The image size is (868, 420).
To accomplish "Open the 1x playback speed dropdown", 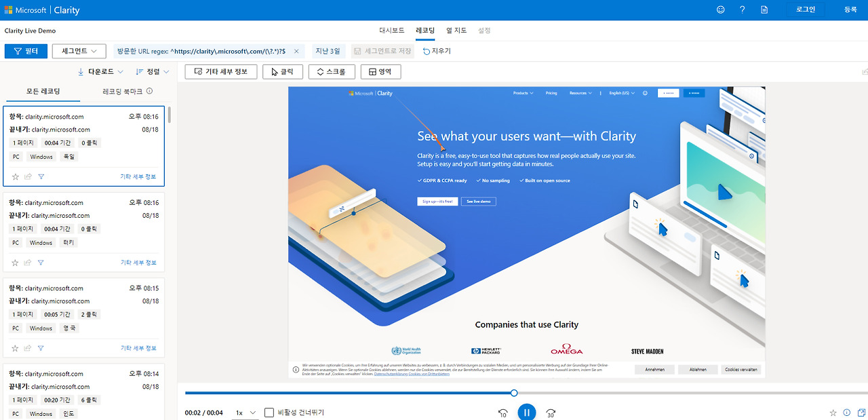I will point(246,413).
